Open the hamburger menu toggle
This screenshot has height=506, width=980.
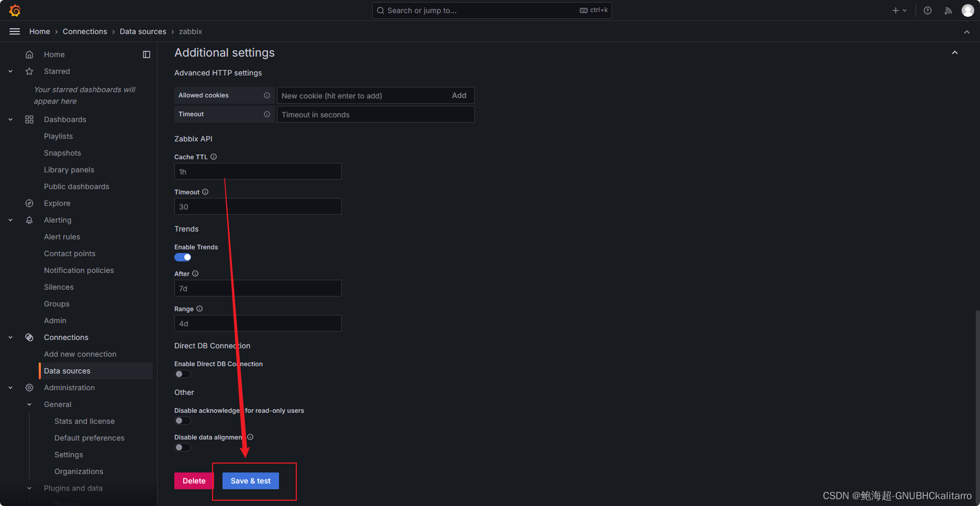pos(15,31)
